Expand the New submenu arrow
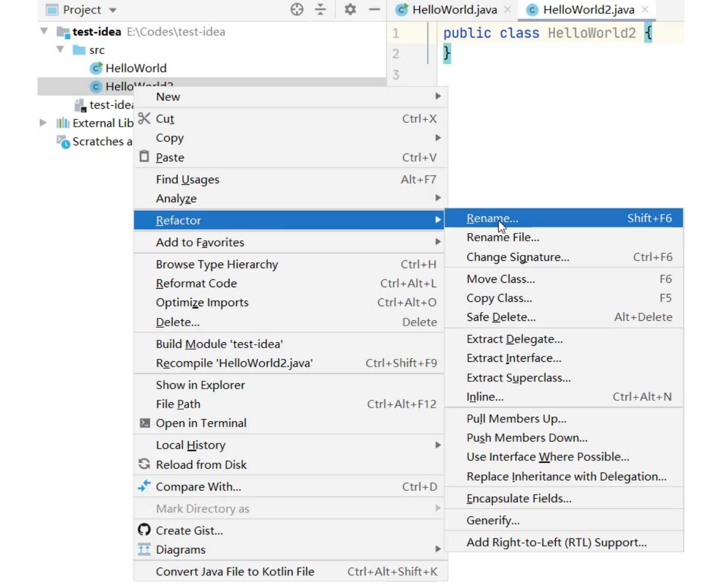Viewport: 720px width, 588px height. [438, 97]
